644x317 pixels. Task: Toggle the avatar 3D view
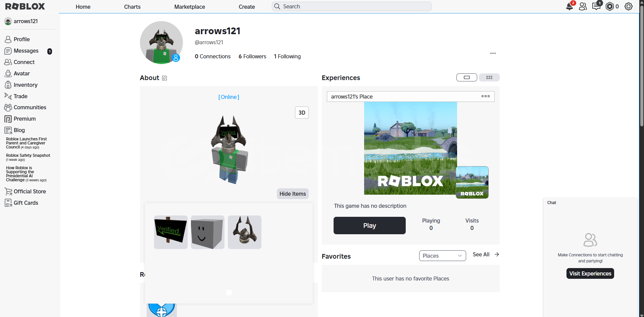[302, 113]
